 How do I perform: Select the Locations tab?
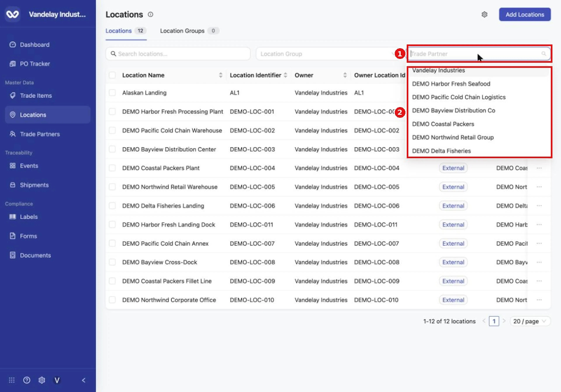[126, 31]
